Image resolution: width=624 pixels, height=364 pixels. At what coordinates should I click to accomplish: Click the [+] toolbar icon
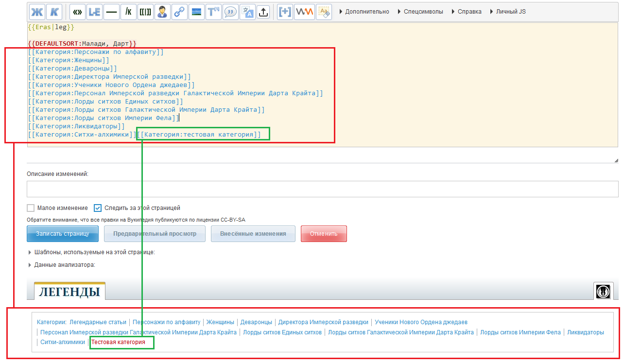point(285,12)
